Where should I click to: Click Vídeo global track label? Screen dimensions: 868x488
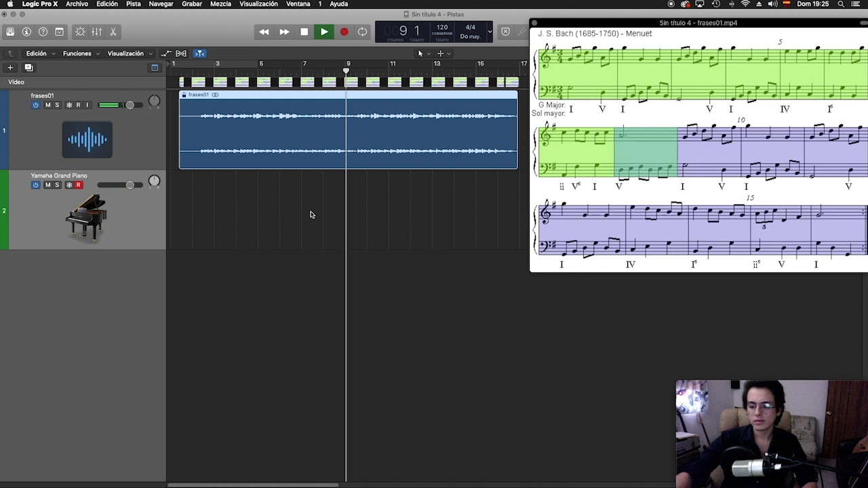click(x=16, y=82)
